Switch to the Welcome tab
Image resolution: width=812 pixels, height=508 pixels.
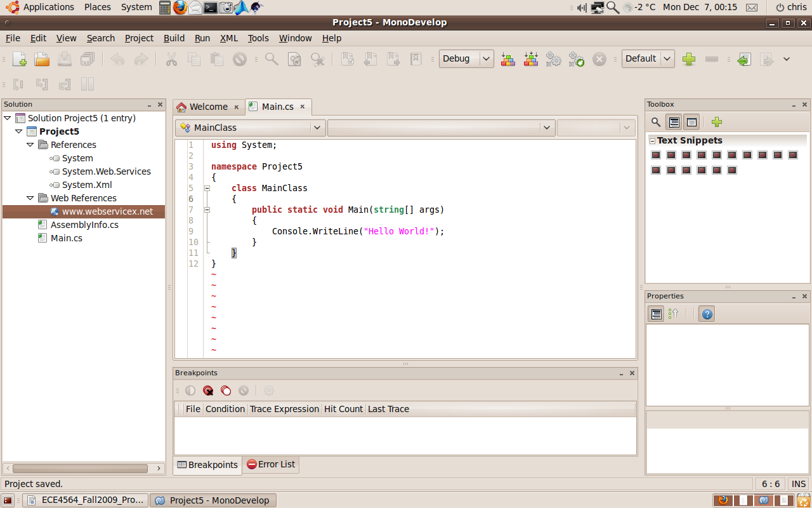click(x=209, y=107)
